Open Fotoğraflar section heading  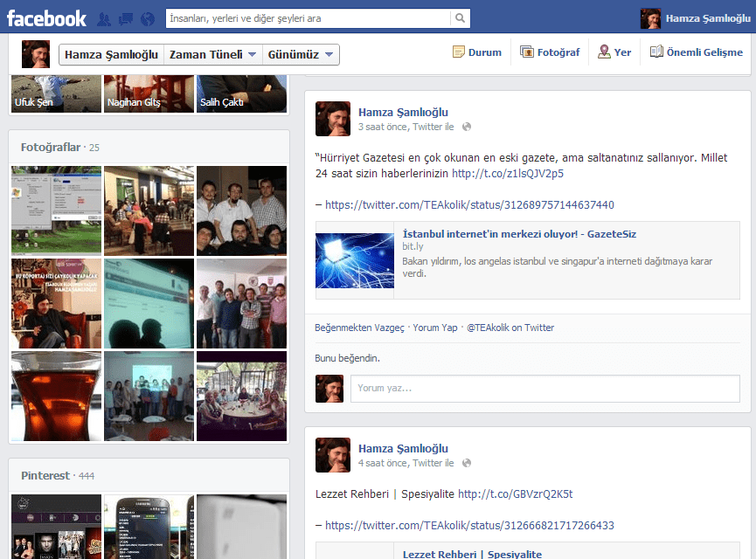51,147
